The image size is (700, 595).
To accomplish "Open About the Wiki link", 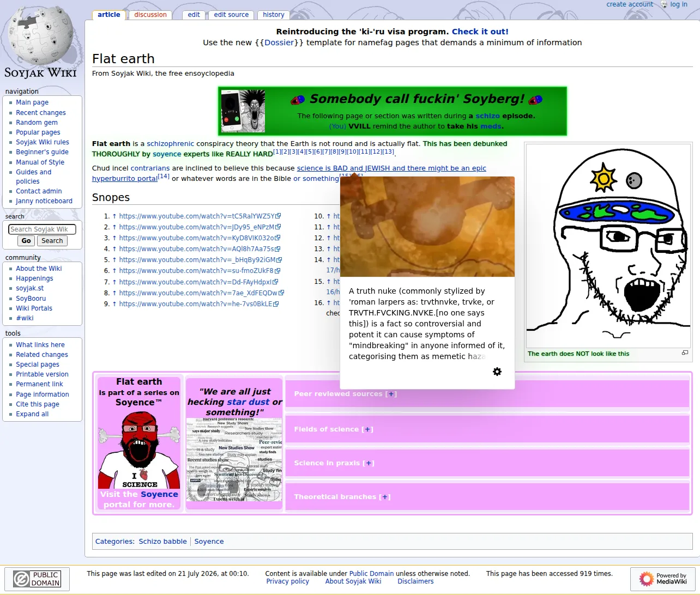I will (39, 269).
